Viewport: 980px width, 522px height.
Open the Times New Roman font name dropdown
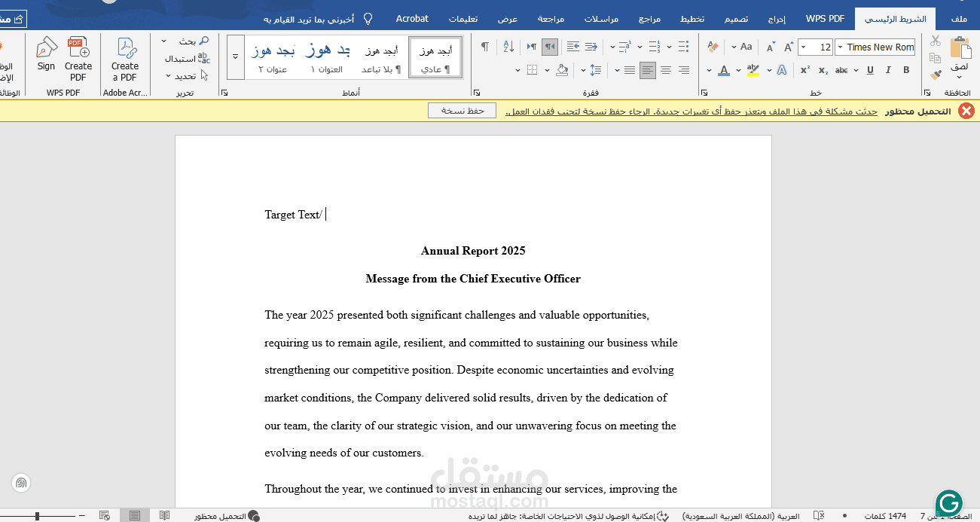coord(840,47)
